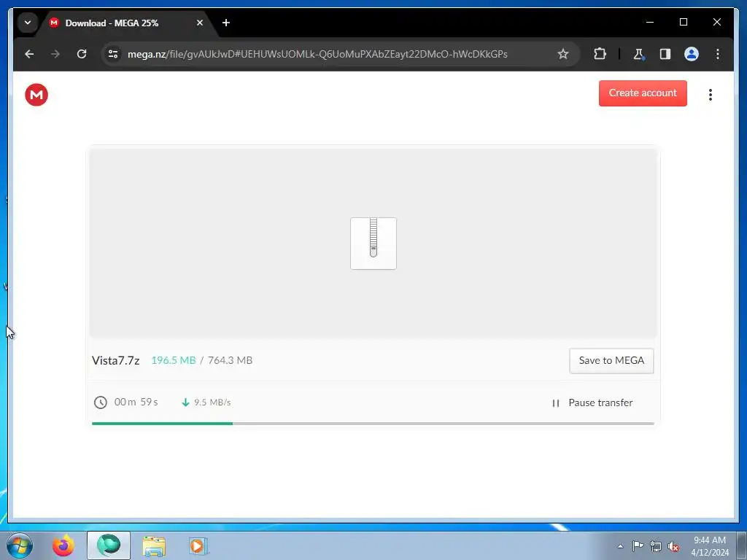
Task: Click the MEGA logo icon
Action: pyautogui.click(x=36, y=94)
